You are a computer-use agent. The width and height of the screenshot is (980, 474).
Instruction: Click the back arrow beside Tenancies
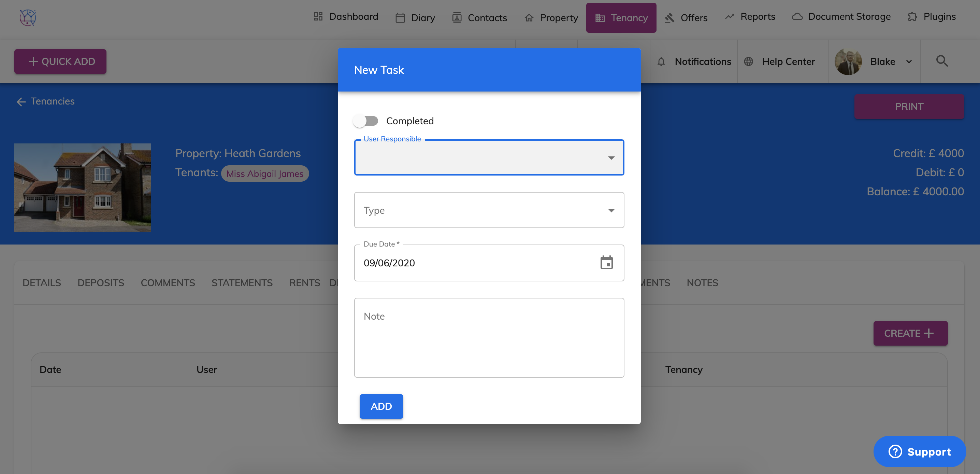pyautogui.click(x=21, y=102)
